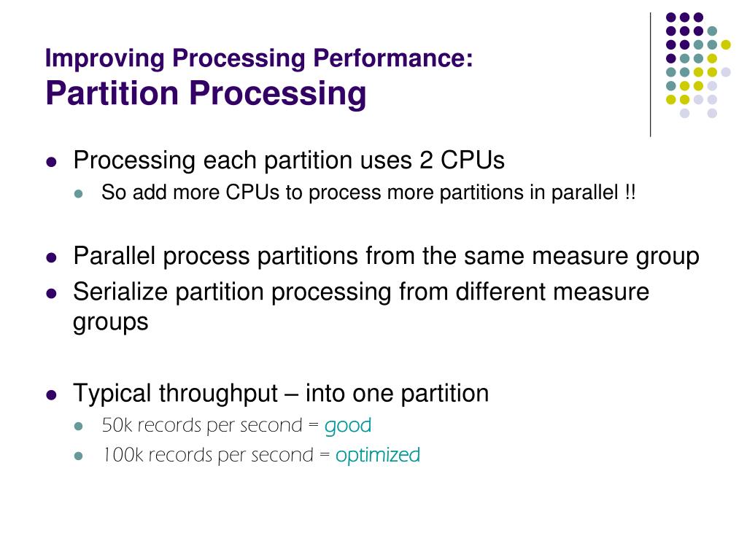This screenshot has height=560, width=747.
Task: Click the top-left purple dot of the decorative grid
Action: 670,17
